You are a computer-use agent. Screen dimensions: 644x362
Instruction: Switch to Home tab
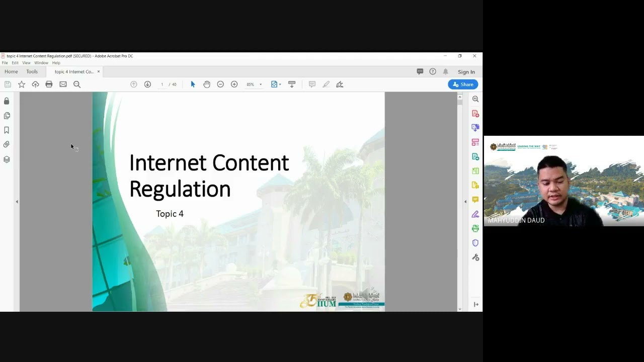(x=11, y=71)
